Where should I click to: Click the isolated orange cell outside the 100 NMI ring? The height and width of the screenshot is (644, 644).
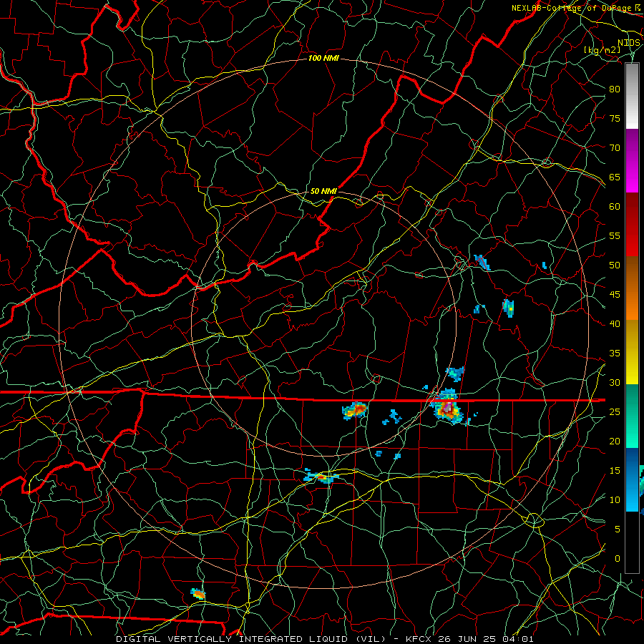point(198,593)
